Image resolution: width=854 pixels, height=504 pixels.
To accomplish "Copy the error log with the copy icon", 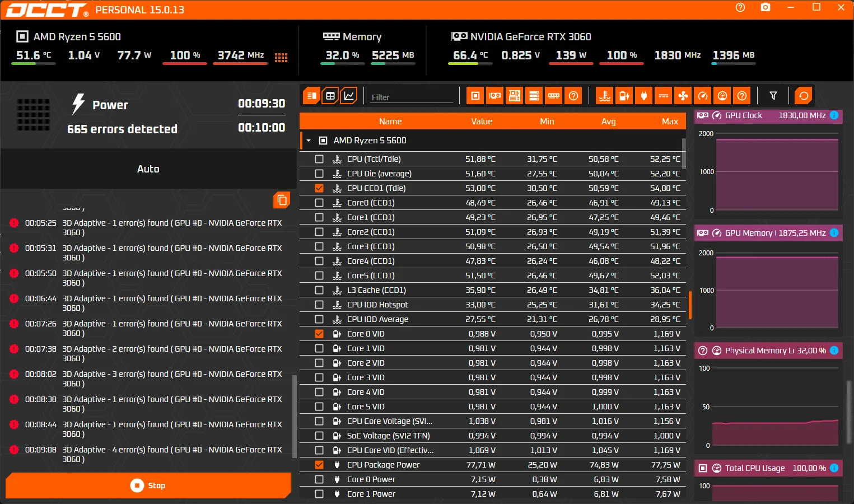I will tap(282, 200).
